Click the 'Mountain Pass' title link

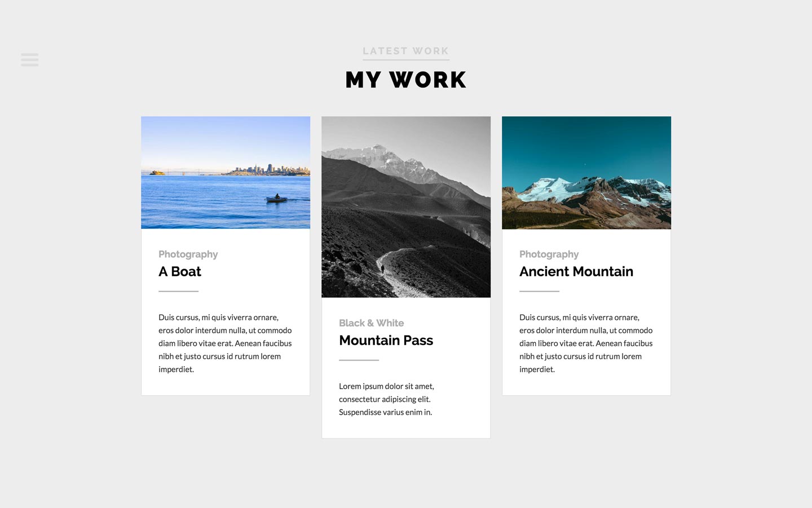(x=386, y=340)
